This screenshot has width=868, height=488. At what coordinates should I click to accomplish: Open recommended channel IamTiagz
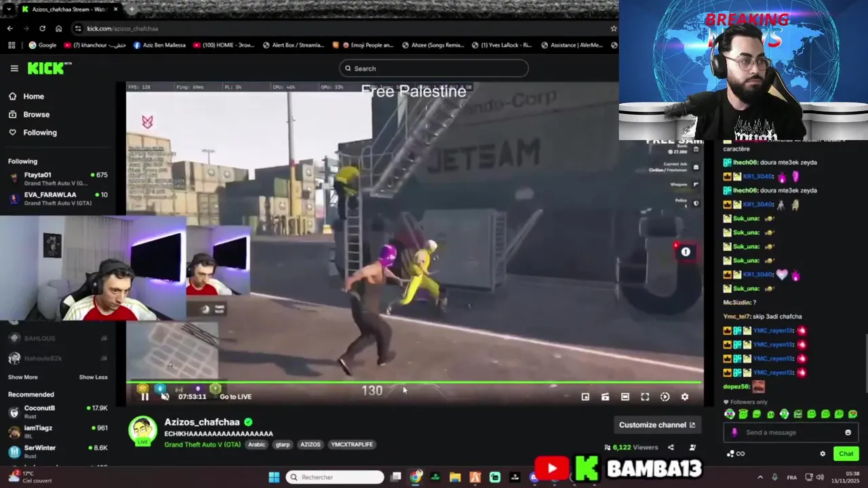(x=58, y=432)
